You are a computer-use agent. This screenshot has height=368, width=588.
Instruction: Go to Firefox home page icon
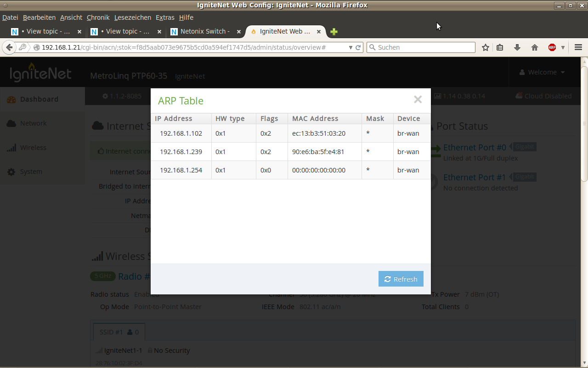[x=535, y=47]
